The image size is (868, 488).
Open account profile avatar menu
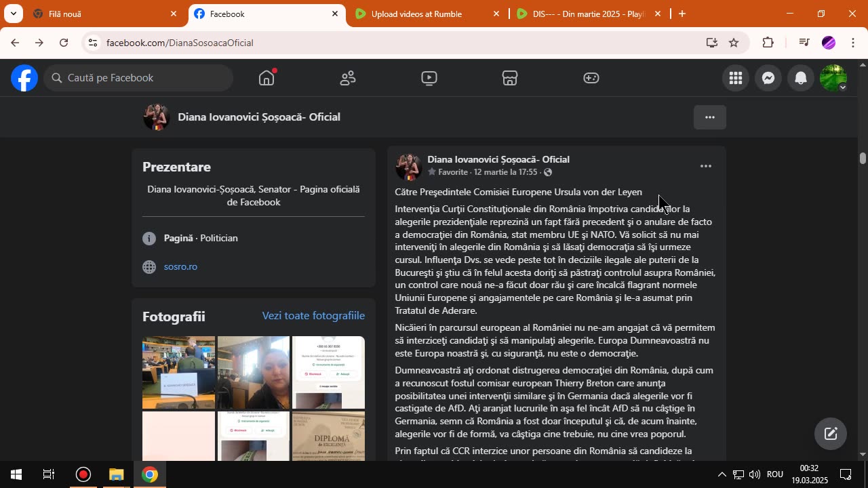(x=833, y=78)
